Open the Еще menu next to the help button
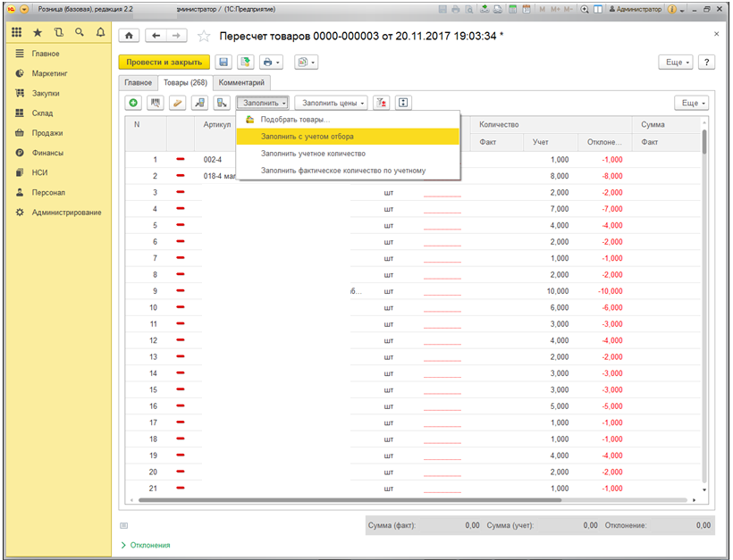Screen dimensions: 733x560 (x=676, y=63)
